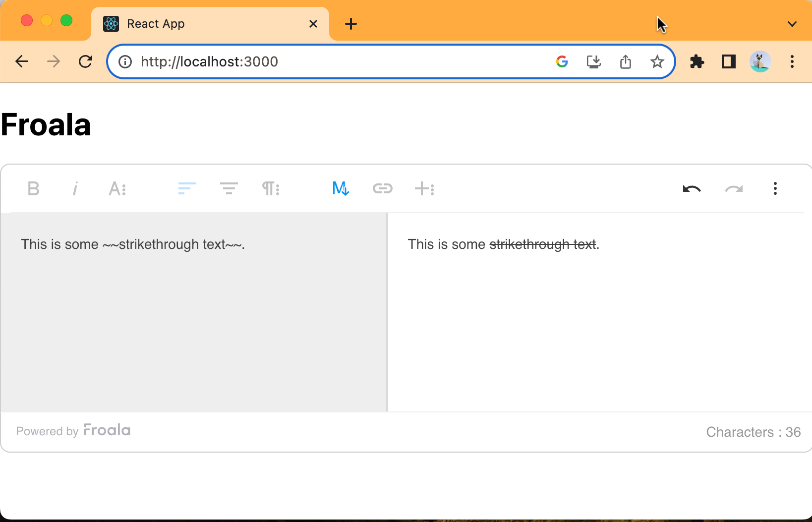Apply italic formatting
812x522 pixels.
75,188
